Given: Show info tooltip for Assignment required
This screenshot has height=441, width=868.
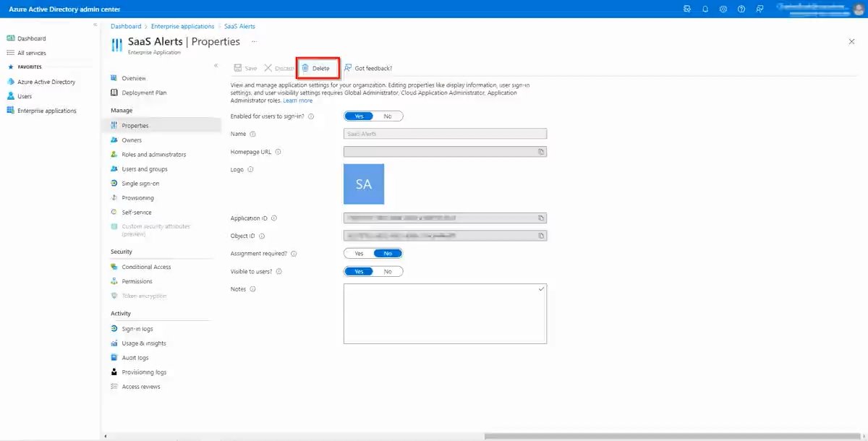Looking at the screenshot, I should 294,254.
